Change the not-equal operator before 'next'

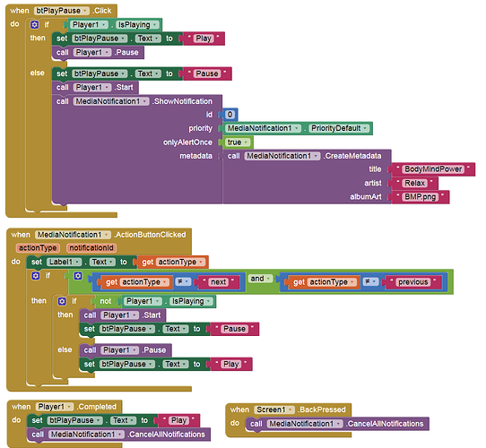pyautogui.click(x=183, y=281)
